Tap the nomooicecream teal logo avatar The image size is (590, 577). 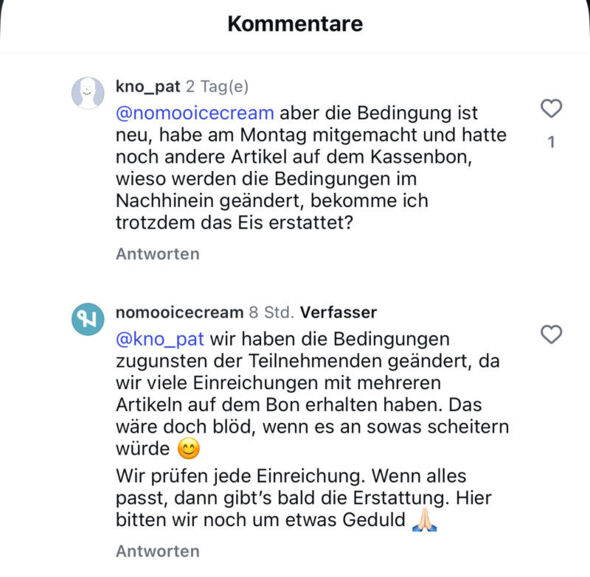click(88, 319)
